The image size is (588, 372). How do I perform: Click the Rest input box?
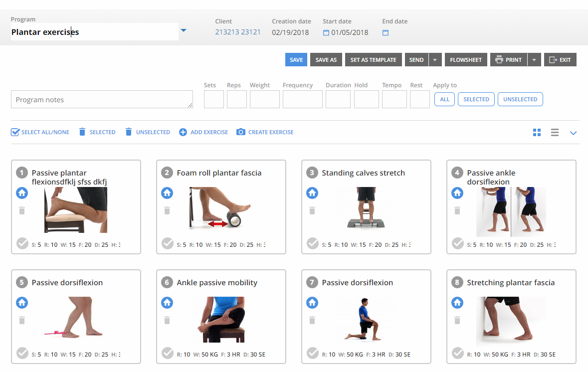coord(419,99)
